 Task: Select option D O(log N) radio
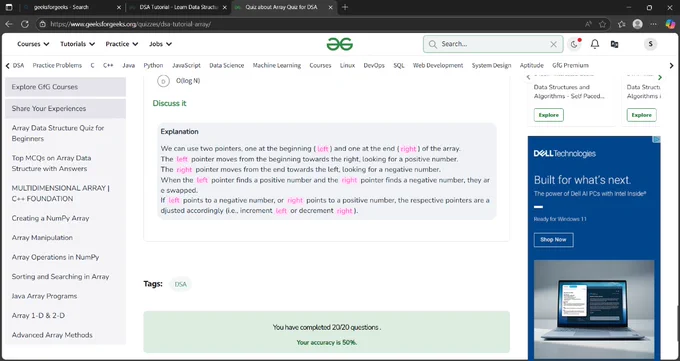163,81
